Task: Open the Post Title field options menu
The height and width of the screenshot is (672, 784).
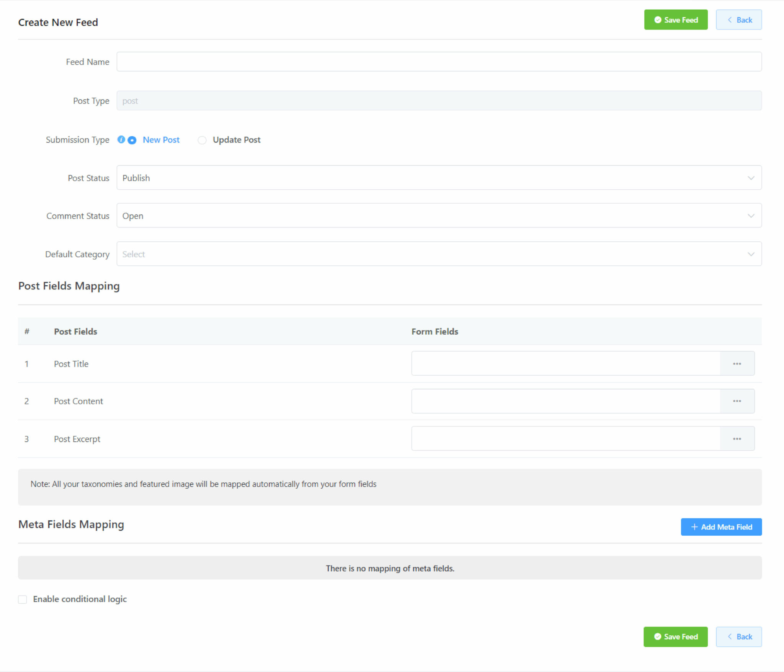Action: [x=737, y=363]
